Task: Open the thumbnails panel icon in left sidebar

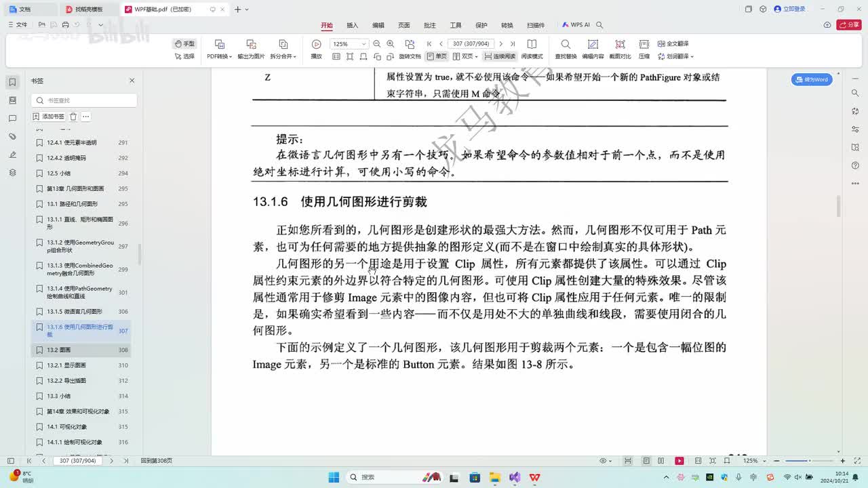Action: 12,100
